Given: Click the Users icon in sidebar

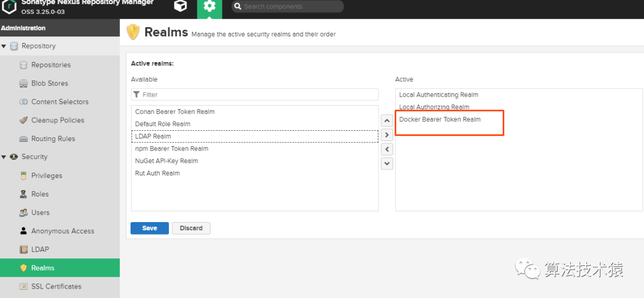Looking at the screenshot, I should pos(24,213).
